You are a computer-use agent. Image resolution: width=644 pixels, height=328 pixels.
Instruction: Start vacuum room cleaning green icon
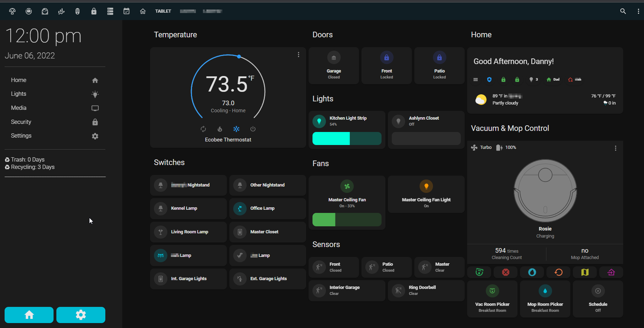[479, 272]
